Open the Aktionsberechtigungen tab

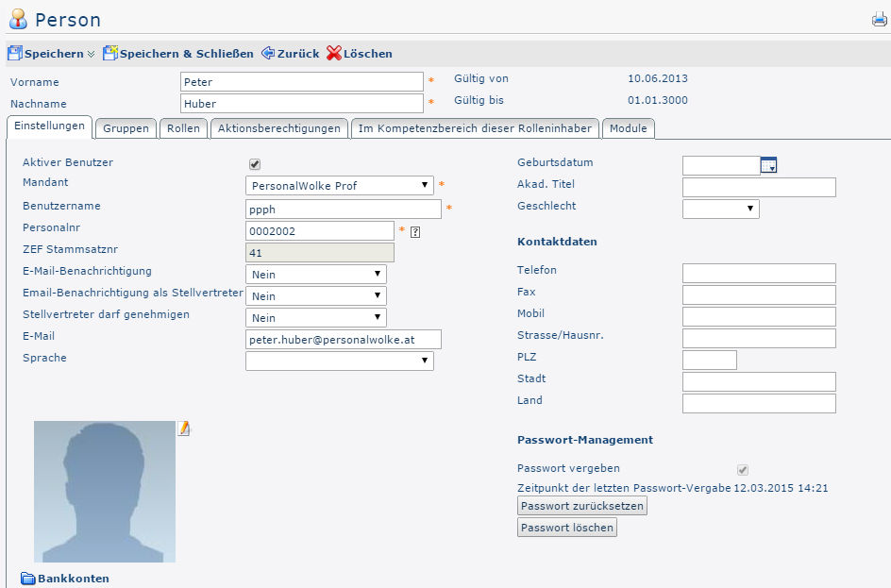click(278, 128)
